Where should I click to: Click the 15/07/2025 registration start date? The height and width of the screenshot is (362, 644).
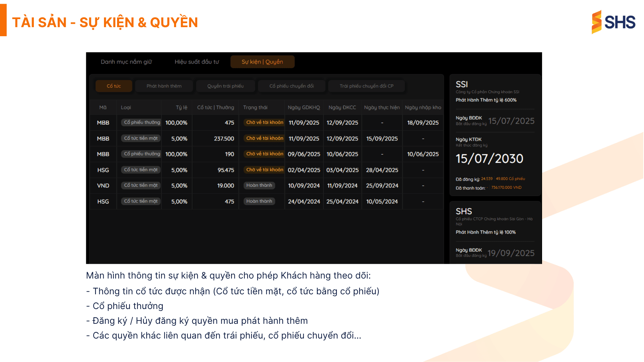(x=511, y=121)
